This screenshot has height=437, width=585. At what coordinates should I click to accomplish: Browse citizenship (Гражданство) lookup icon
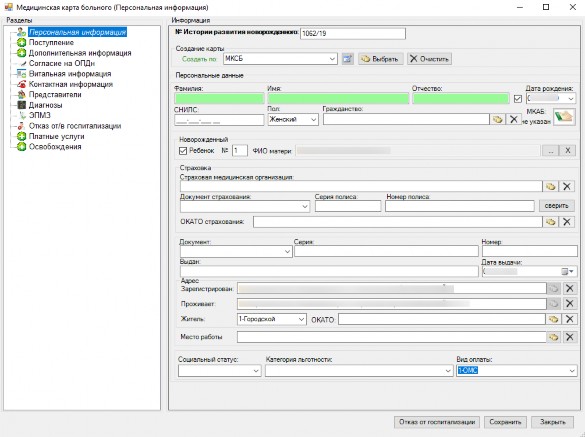pyautogui.click(x=497, y=119)
